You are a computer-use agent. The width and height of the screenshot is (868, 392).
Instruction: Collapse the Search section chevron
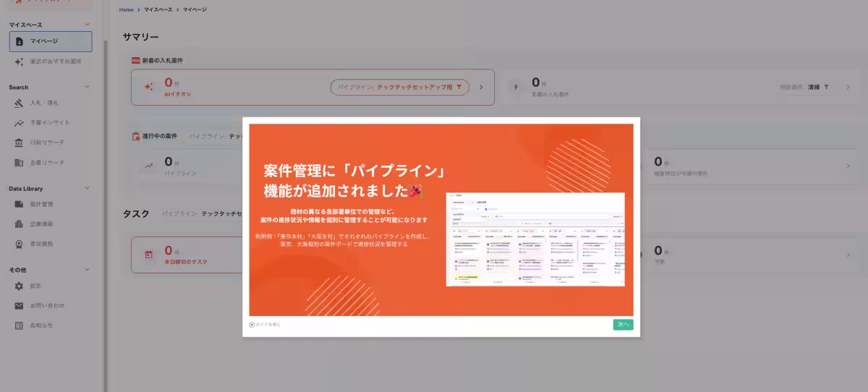tap(88, 87)
